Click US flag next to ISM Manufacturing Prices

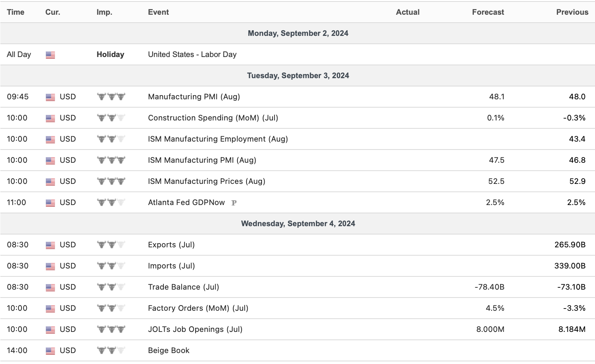(50, 182)
